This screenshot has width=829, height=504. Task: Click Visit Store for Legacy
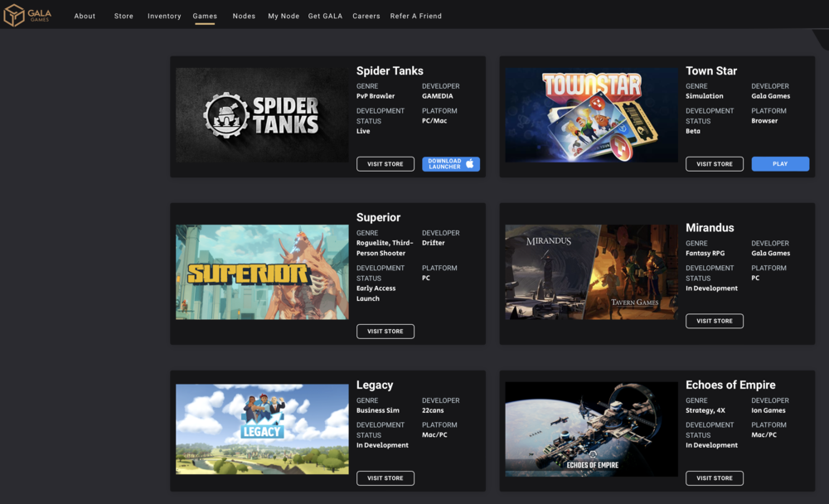[385, 478]
